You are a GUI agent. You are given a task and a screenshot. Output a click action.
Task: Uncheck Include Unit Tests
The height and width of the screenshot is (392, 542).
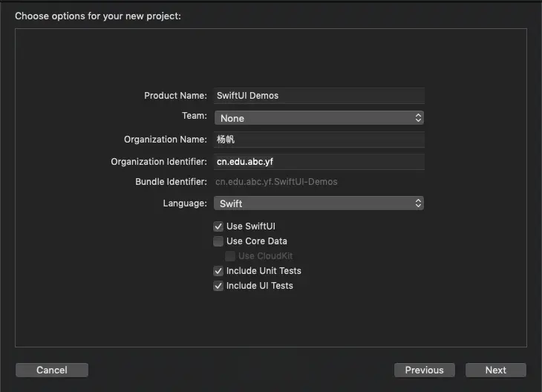[218, 271]
